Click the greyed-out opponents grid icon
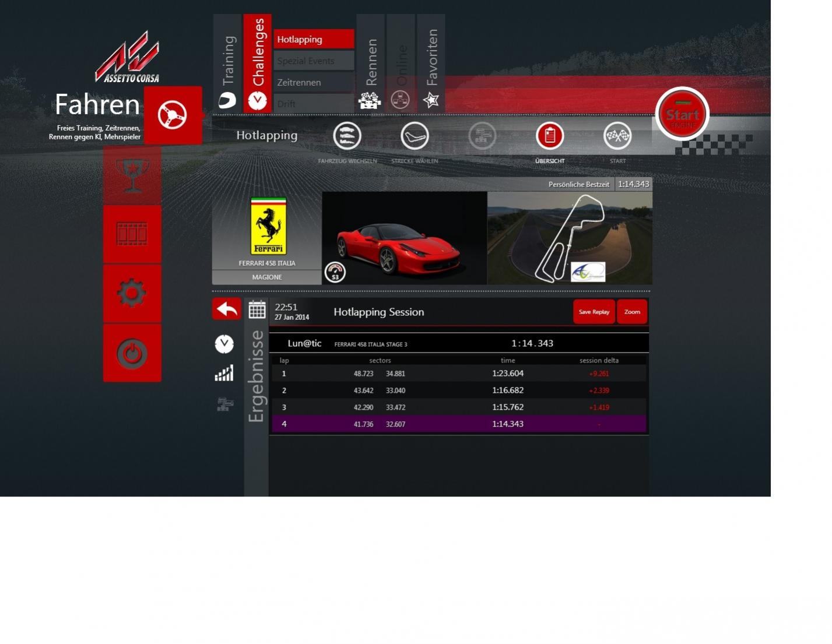 [x=482, y=136]
